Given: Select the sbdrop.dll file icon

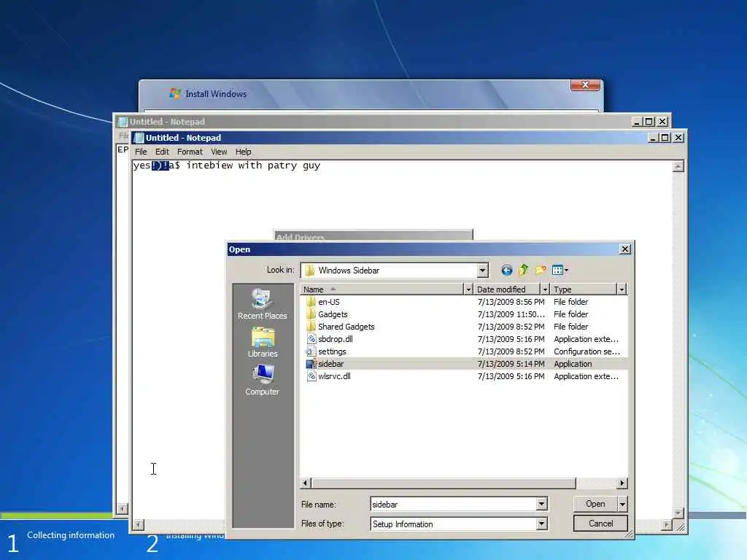Looking at the screenshot, I should [x=311, y=339].
